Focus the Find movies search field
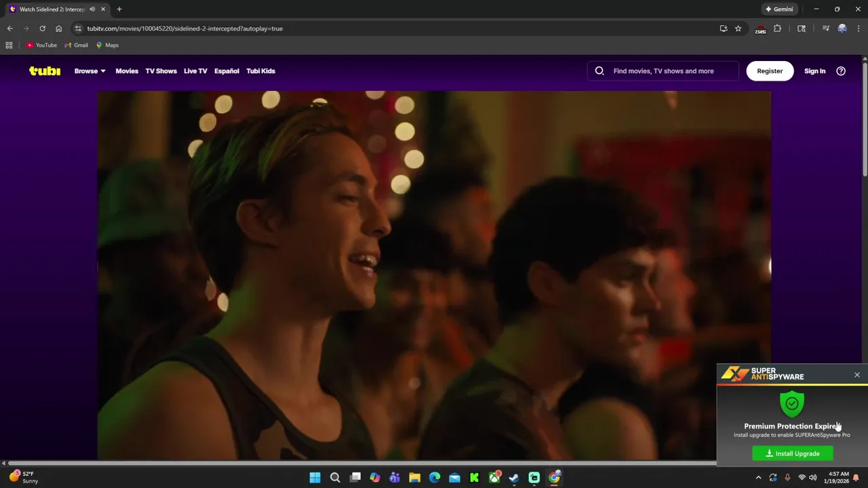This screenshot has height=488, width=868. 663,70
